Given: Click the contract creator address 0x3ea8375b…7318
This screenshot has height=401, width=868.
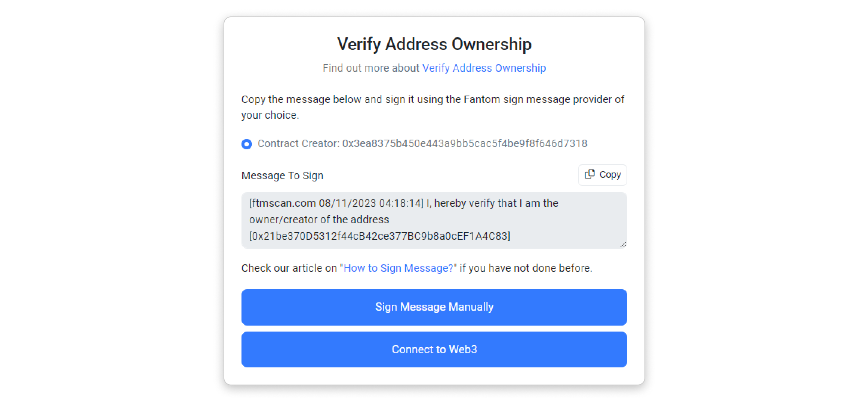Looking at the screenshot, I should coord(465,144).
